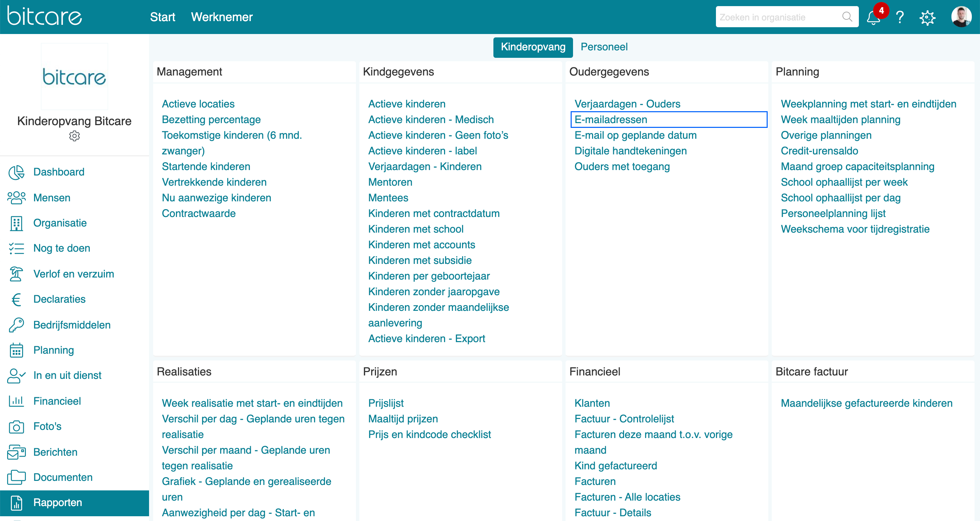980x521 pixels.
Task: Click the organisation settings gear under Kinderopvang Bitcare
Action: [75, 136]
